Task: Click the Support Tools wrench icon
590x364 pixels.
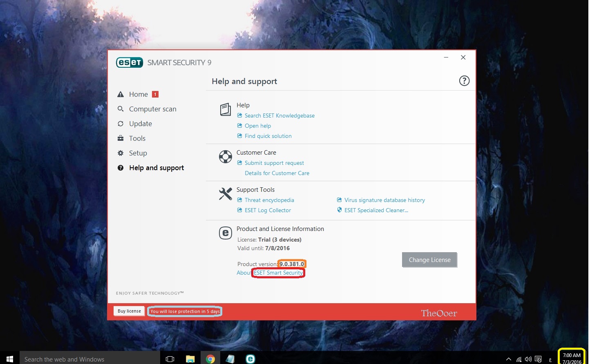Action: click(x=226, y=194)
